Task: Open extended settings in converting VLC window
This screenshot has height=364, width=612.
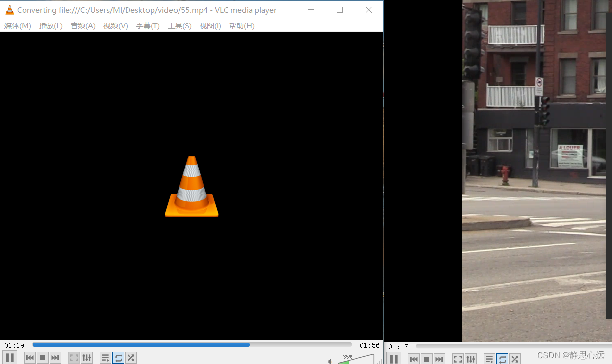Action: [x=87, y=358]
